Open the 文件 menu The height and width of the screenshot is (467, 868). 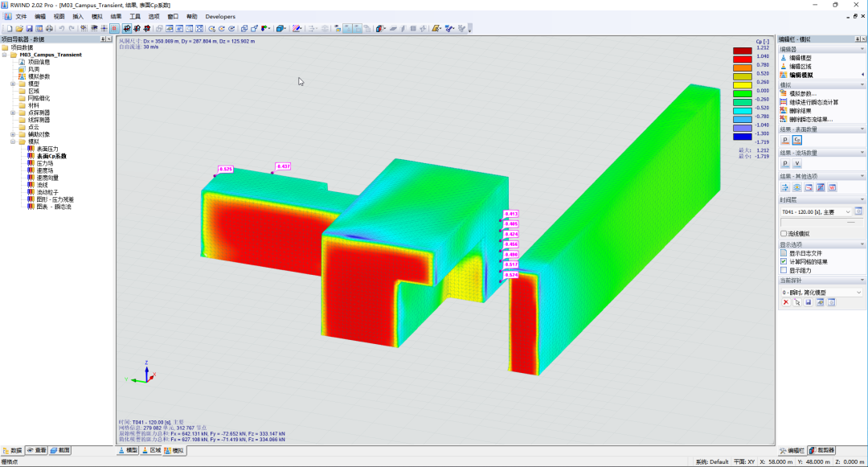coord(21,17)
